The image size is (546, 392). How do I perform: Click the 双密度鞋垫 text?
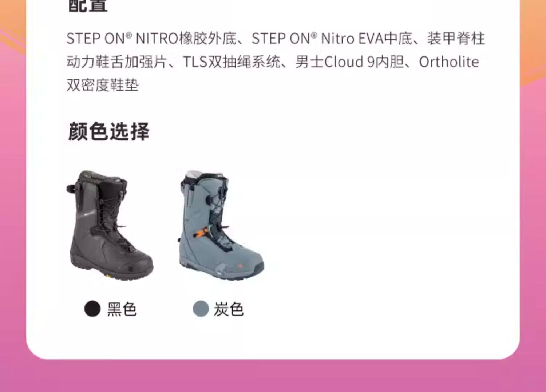point(103,86)
